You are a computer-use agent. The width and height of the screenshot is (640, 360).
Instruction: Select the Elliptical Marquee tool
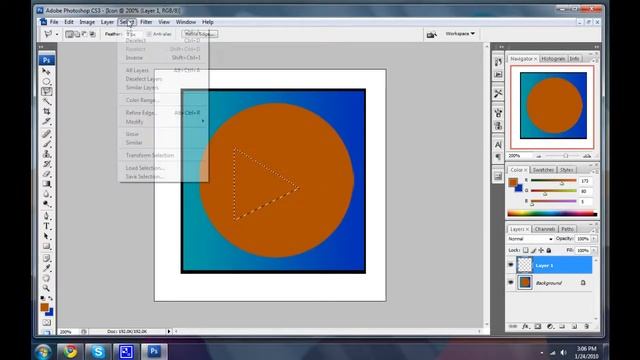pos(47,82)
